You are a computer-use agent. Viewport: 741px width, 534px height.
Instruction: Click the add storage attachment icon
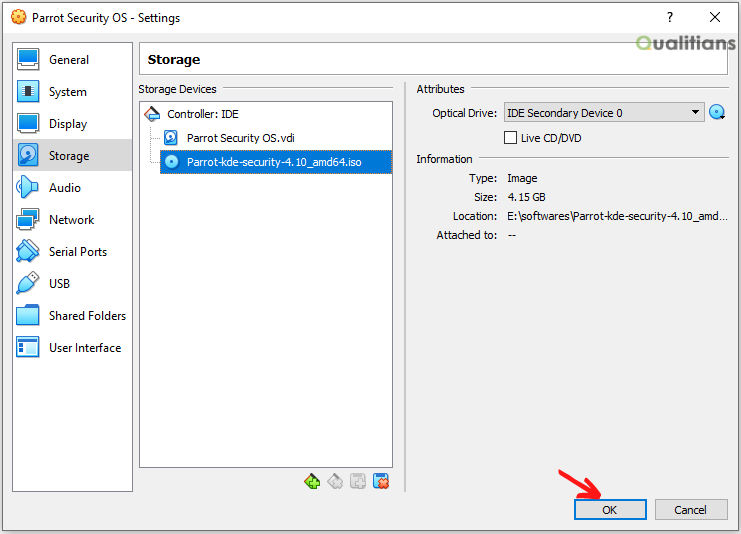tap(358, 482)
